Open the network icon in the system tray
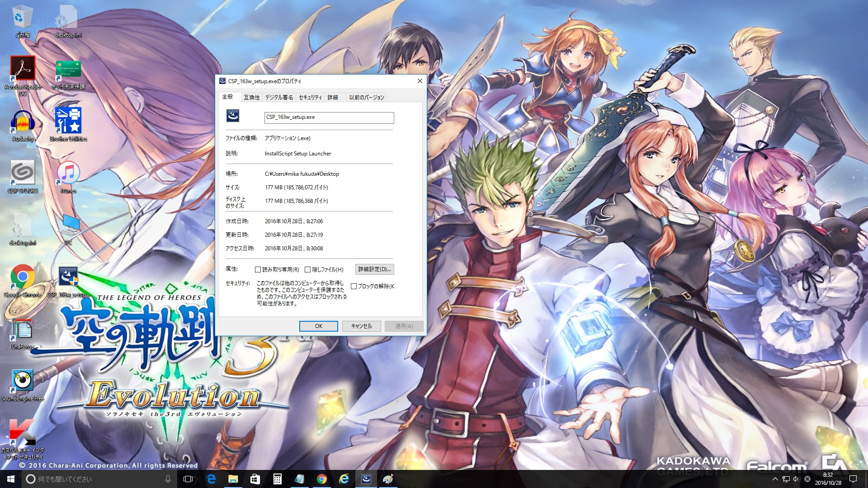This screenshot has height=488, width=868. click(786, 479)
